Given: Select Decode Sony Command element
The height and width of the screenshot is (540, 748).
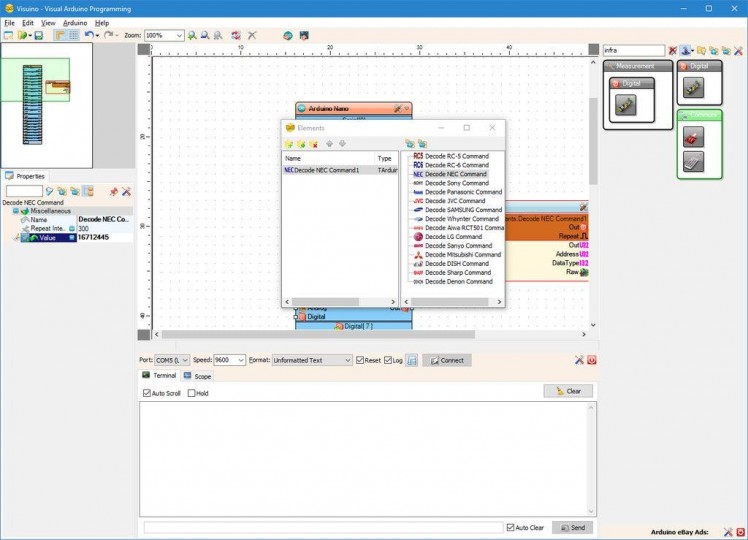Looking at the screenshot, I should [456, 183].
